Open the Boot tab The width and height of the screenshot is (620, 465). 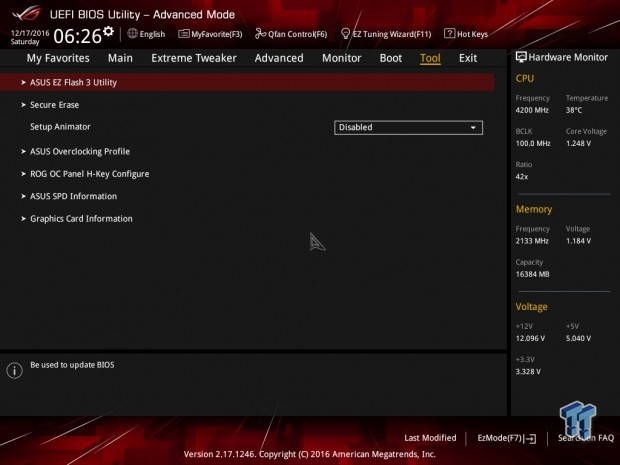pyautogui.click(x=391, y=58)
